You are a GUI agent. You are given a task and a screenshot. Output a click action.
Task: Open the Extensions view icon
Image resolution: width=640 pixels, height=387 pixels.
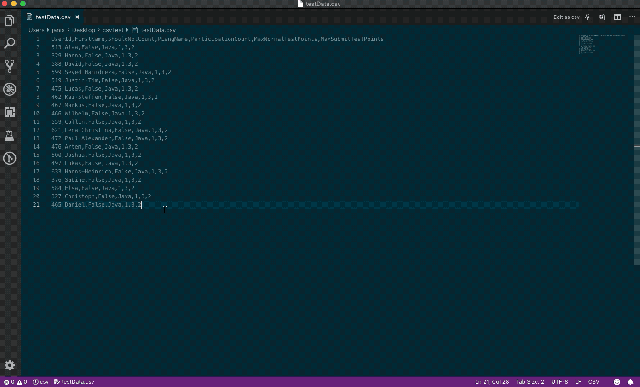point(9,112)
